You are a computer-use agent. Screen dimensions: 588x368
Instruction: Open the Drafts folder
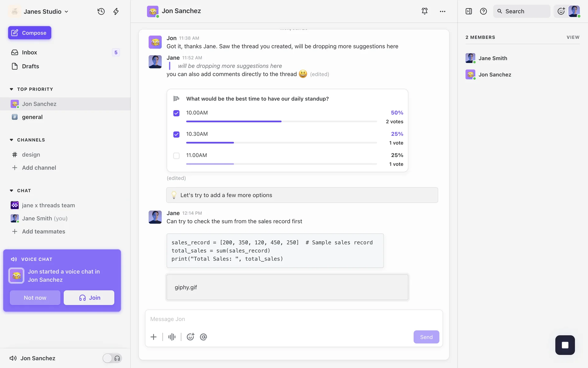[30, 66]
